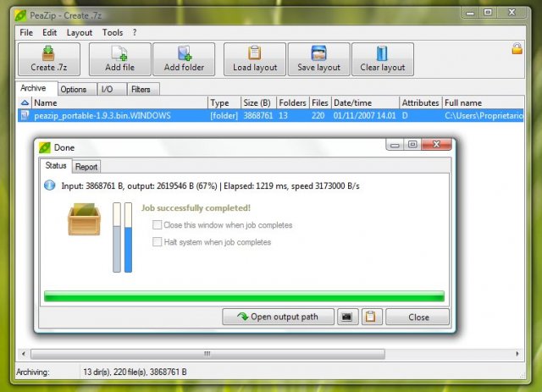Click the Load layout toolbar button
This screenshot has height=392, width=542.
point(255,59)
